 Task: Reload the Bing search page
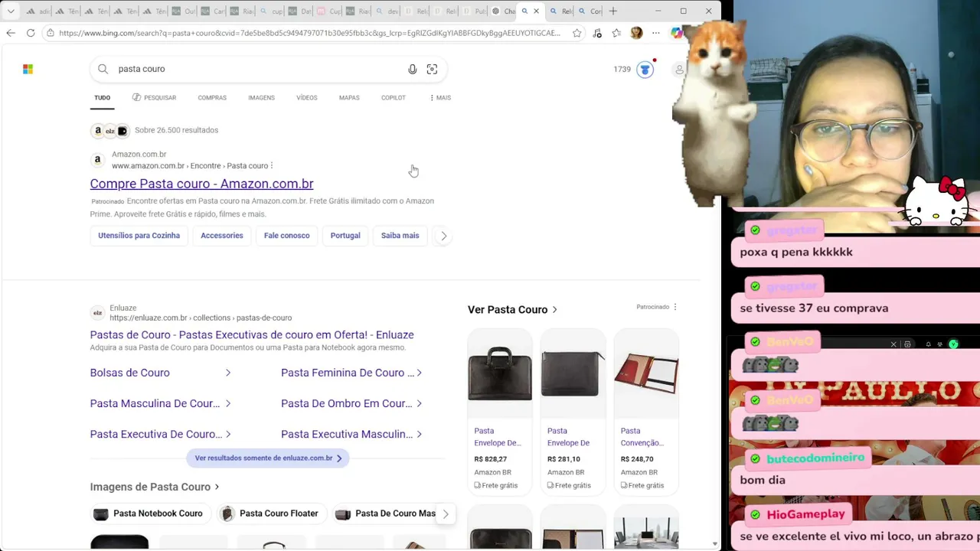tap(31, 33)
